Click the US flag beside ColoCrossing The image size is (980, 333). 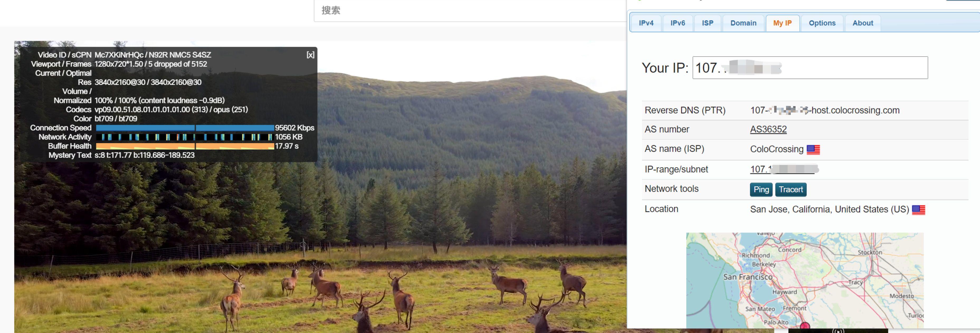click(813, 149)
